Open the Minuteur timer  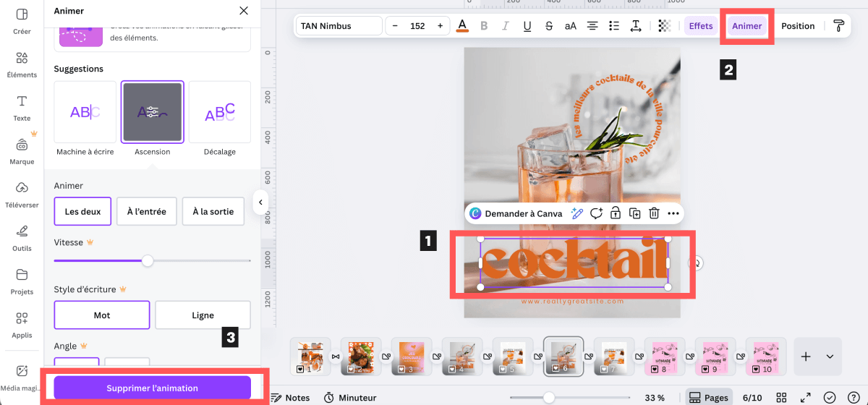pos(350,398)
